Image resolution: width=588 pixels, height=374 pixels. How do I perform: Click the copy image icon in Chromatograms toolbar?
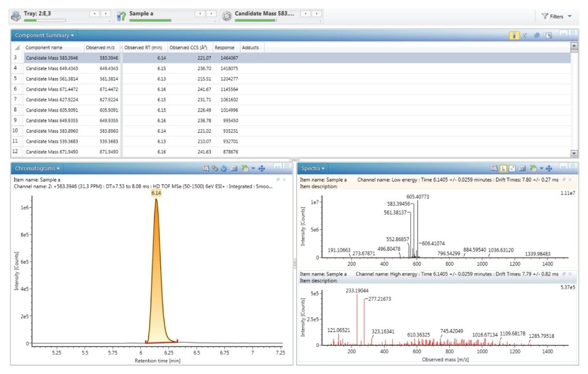click(x=245, y=169)
